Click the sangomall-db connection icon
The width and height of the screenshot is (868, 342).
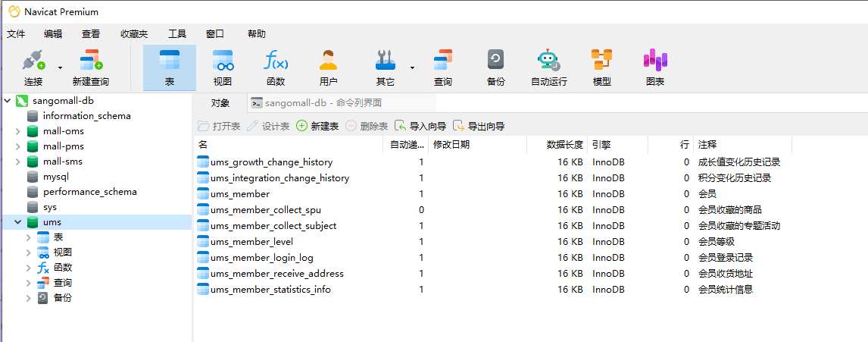tap(22, 101)
